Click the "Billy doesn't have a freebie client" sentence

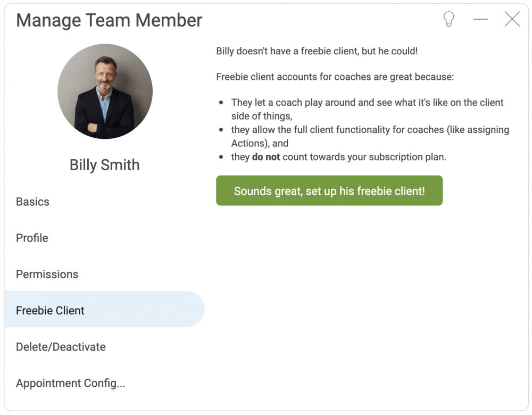(x=317, y=51)
